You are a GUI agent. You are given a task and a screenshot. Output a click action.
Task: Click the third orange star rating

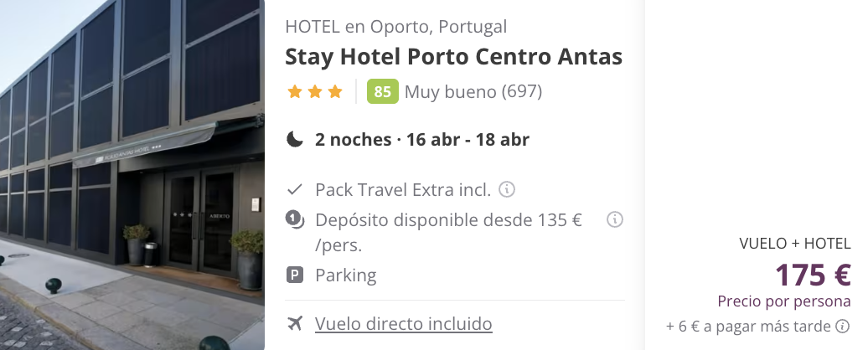click(x=335, y=91)
